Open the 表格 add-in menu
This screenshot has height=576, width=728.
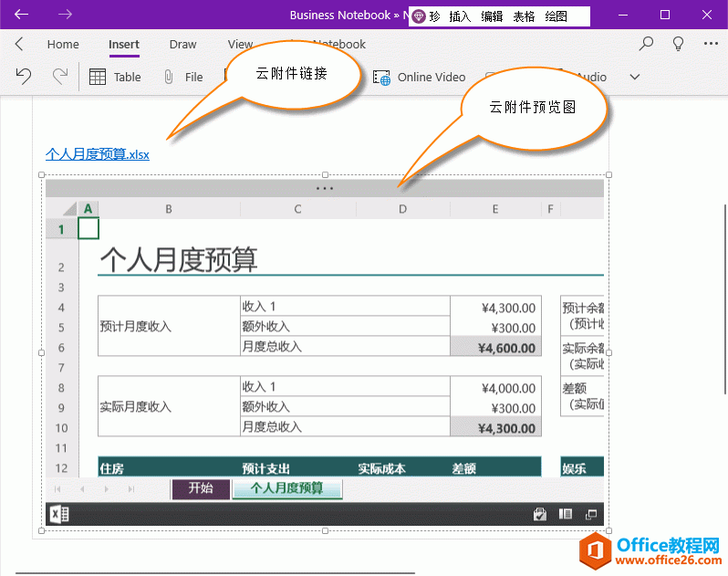[x=524, y=16]
